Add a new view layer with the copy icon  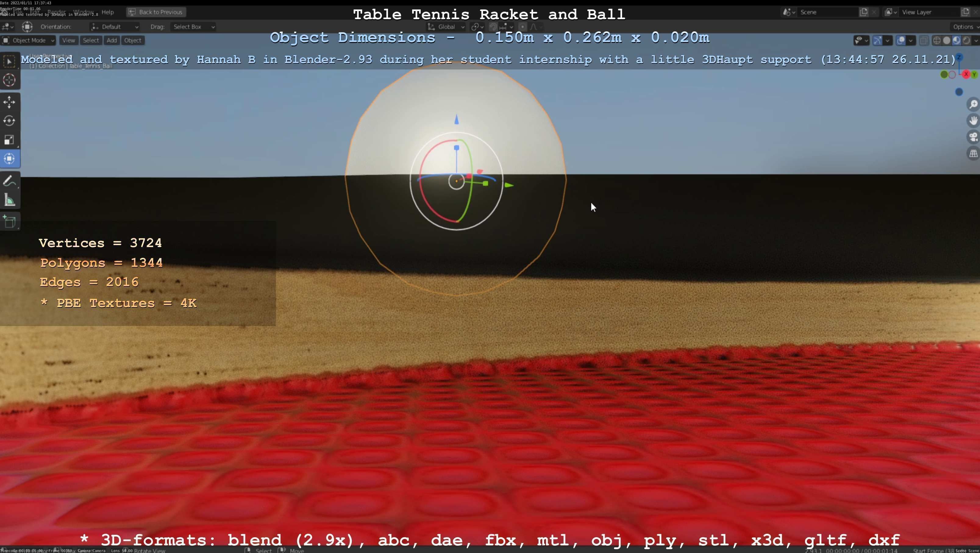tap(965, 12)
